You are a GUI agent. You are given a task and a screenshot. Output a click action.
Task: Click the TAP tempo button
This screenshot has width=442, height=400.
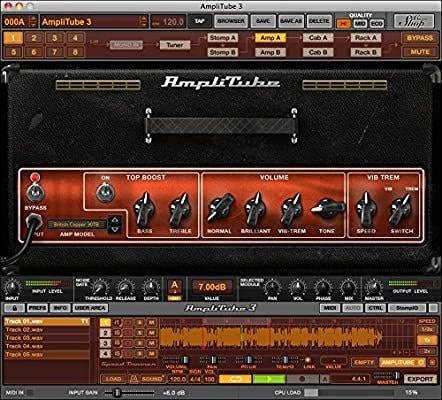point(200,21)
